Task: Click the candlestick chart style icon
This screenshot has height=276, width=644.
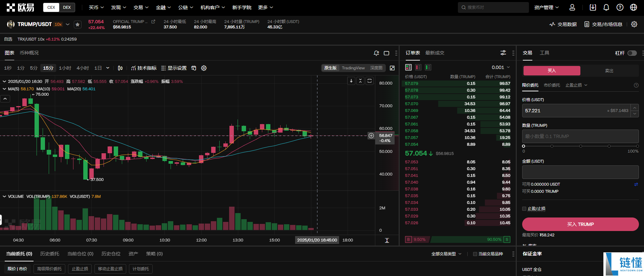Action: (x=120, y=68)
